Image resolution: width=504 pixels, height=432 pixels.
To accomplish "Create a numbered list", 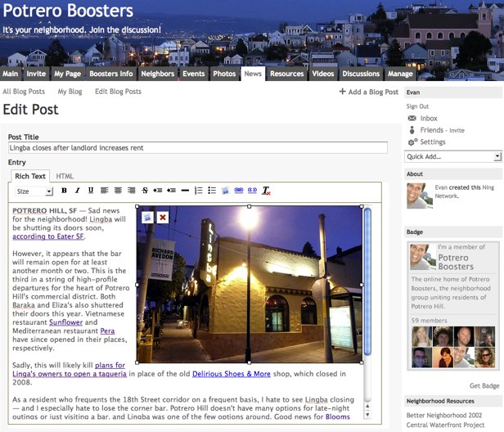I will tap(198, 191).
